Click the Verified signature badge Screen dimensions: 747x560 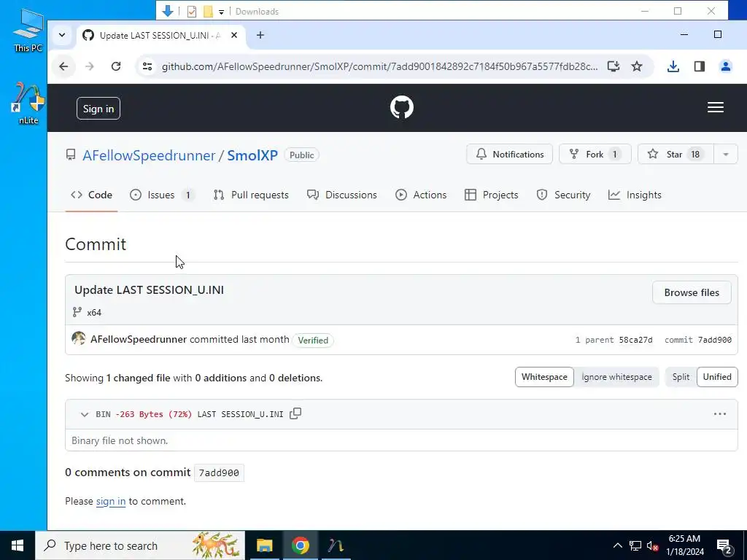(312, 340)
